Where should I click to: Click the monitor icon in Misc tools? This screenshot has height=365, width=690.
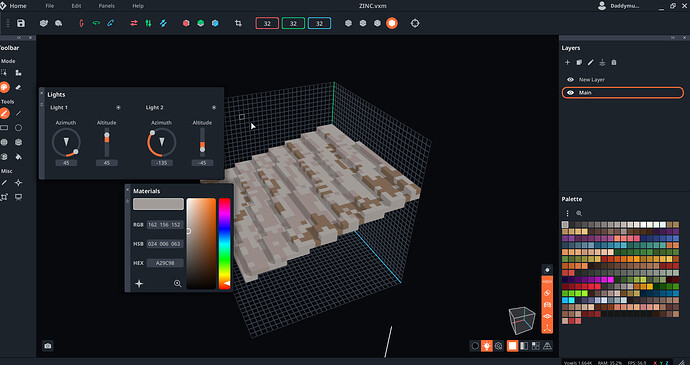click(x=18, y=197)
